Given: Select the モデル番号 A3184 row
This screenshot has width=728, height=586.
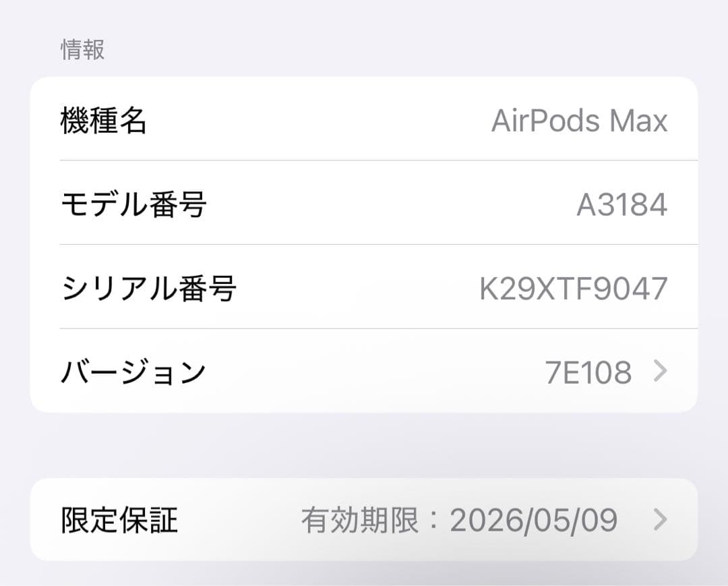Looking at the screenshot, I should click(364, 203).
